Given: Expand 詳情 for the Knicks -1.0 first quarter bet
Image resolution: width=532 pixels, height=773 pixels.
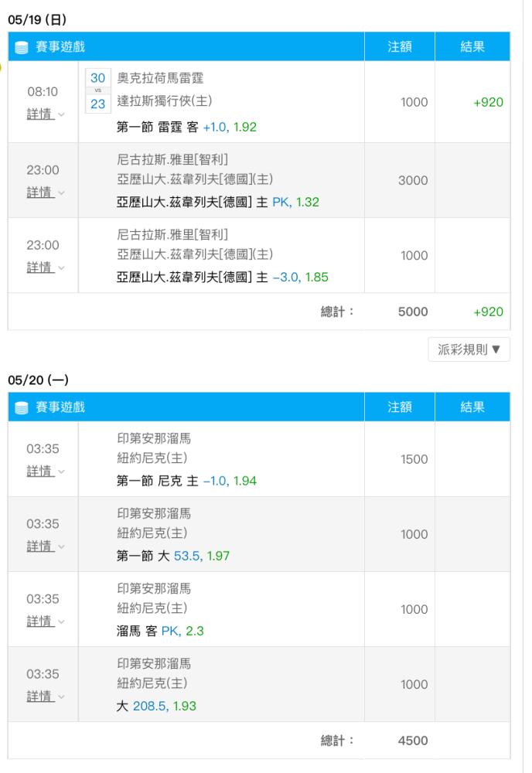Looking at the screenshot, I should (x=46, y=472).
